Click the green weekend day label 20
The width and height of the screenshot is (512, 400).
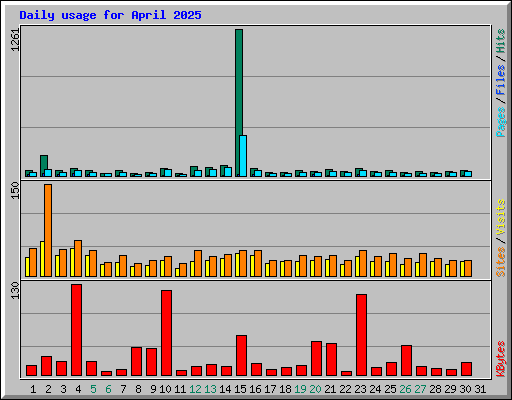(315, 389)
